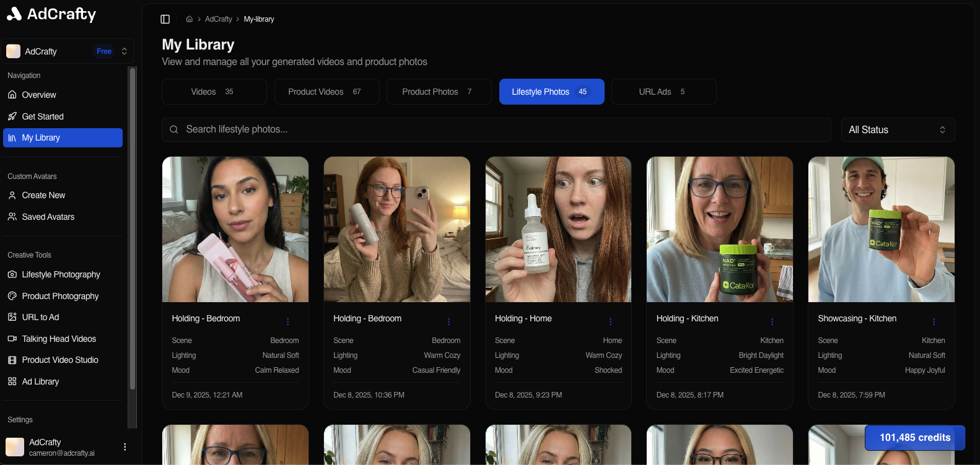Viewport: 980px width, 465px height.
Task: Switch to the Product Videos tab
Action: pos(327,92)
